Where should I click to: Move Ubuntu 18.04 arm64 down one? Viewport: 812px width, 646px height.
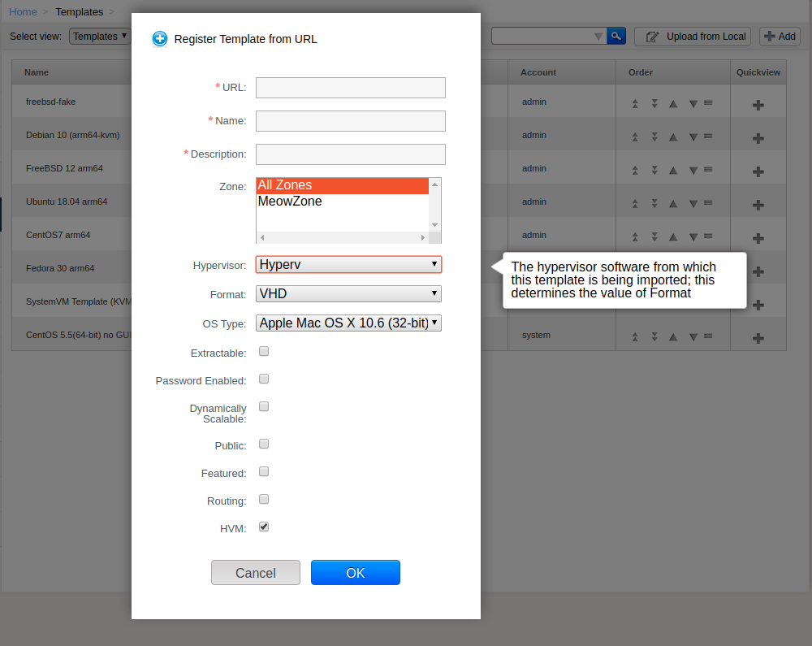[x=693, y=204]
